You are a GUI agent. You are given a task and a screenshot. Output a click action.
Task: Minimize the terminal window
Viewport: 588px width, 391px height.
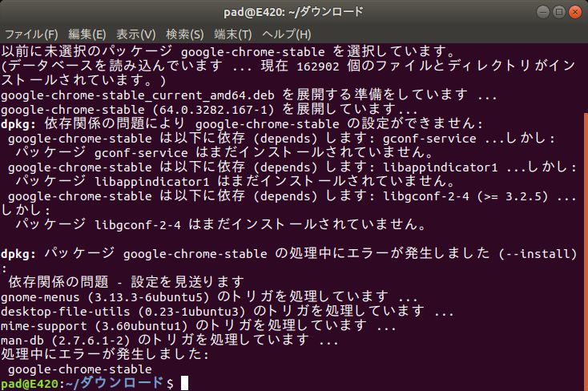[542, 12]
